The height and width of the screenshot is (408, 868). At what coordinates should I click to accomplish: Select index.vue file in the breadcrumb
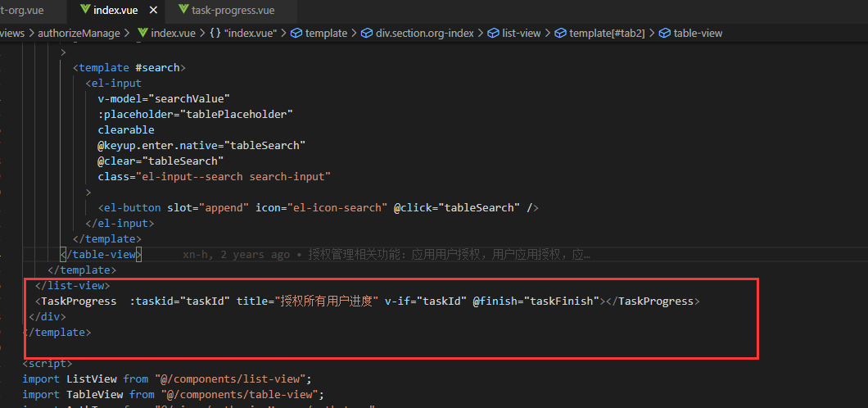173,34
